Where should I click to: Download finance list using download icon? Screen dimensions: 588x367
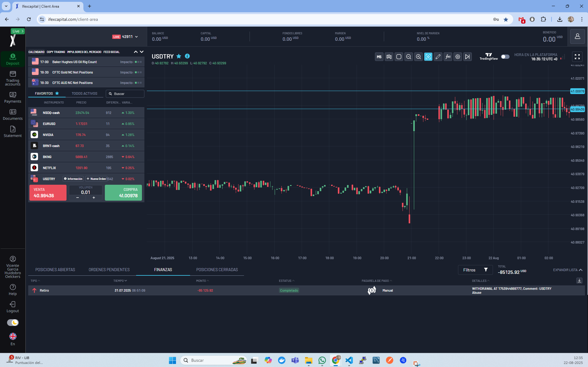[x=579, y=281]
